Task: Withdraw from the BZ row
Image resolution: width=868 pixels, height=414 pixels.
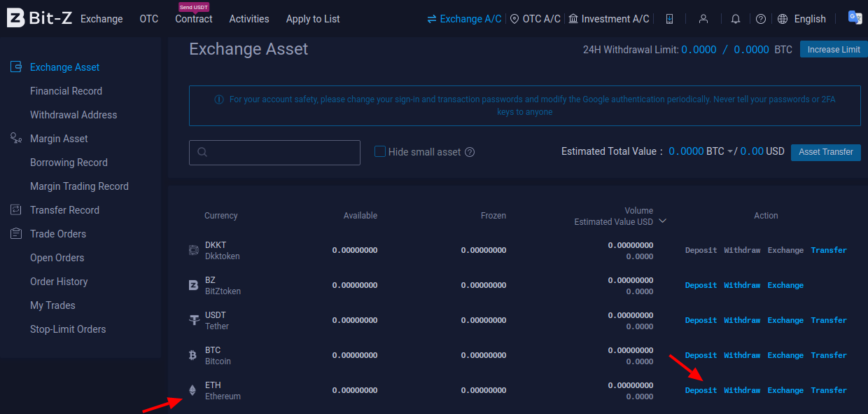Action: tap(742, 285)
